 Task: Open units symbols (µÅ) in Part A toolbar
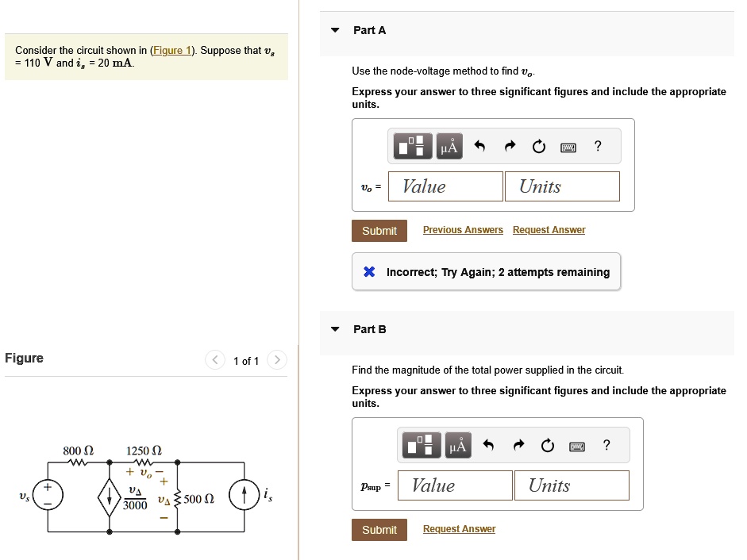click(x=449, y=146)
